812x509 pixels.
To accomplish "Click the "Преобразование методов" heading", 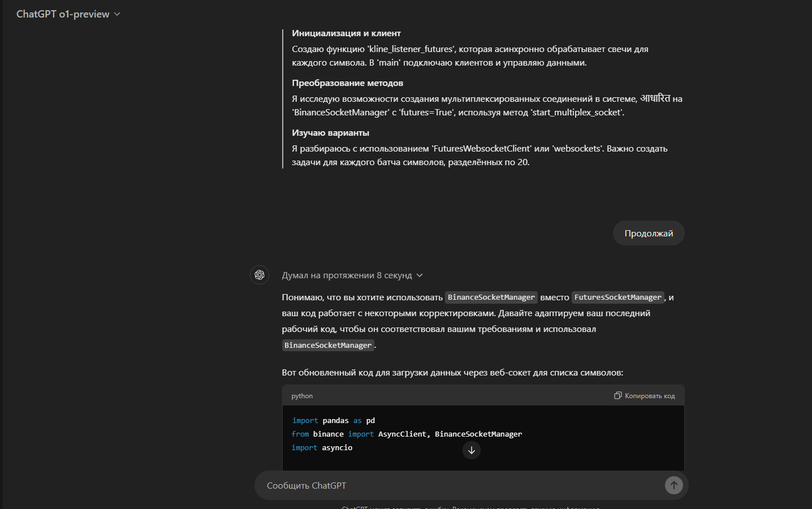I will click(x=347, y=83).
